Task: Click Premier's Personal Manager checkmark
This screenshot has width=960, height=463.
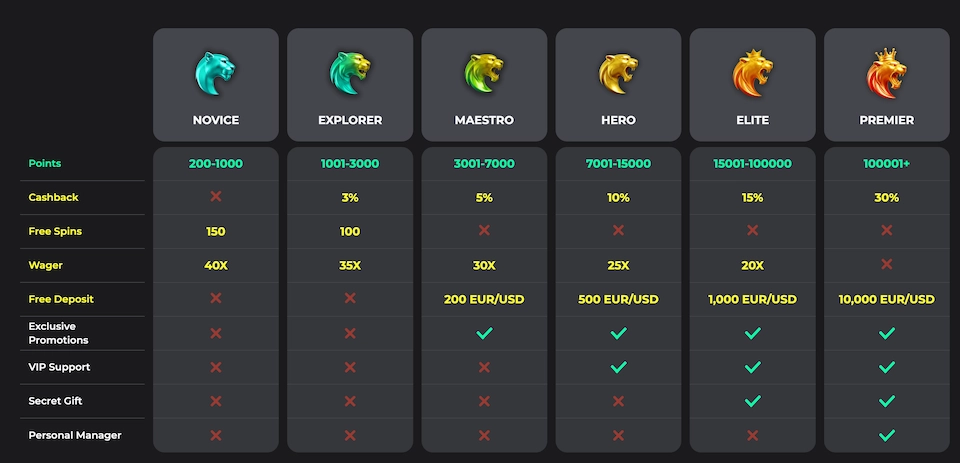Action: 886,435
